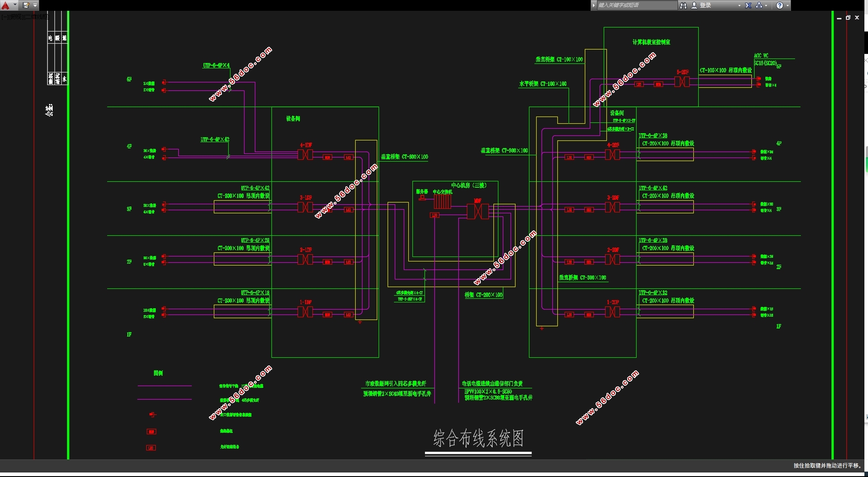
Task: Click the keyword search input field
Action: pyautogui.click(x=637, y=5)
